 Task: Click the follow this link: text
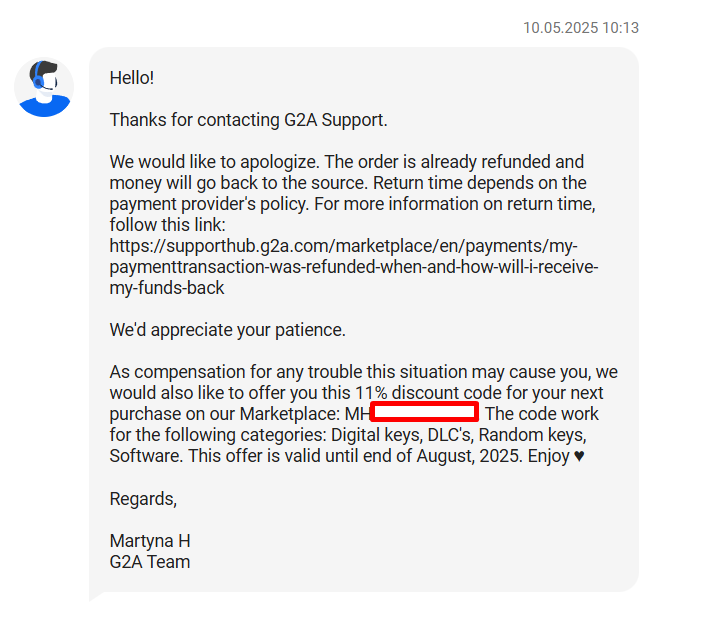click(167, 225)
